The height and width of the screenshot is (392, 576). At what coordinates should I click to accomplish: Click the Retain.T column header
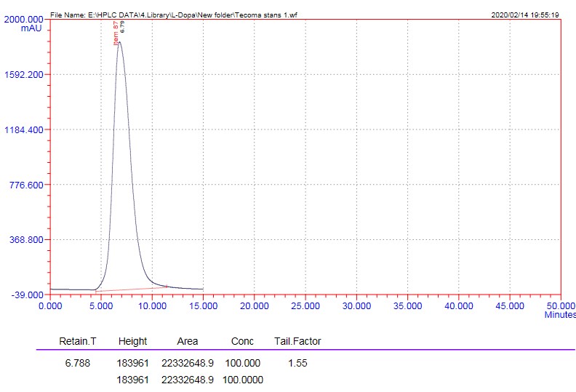coord(77,341)
